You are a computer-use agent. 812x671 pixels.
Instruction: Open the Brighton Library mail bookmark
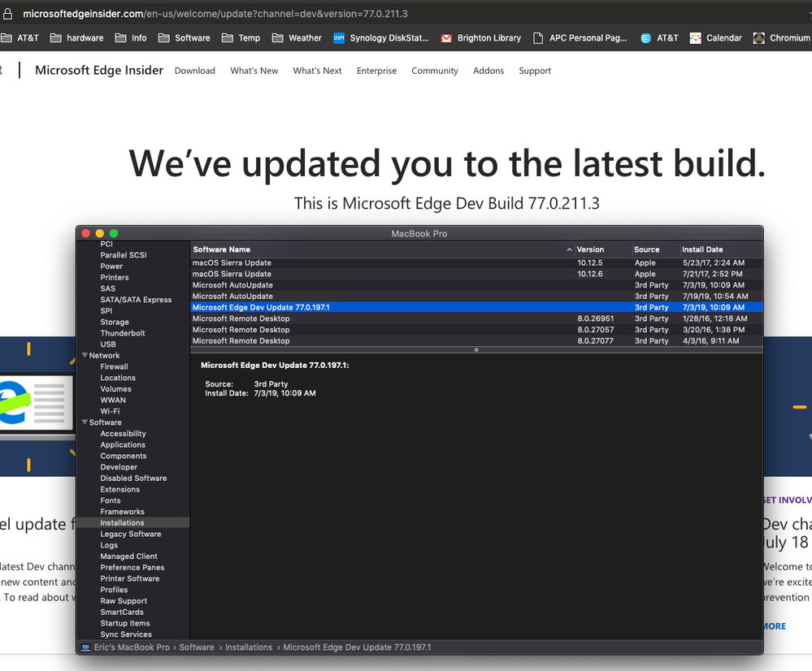[480, 38]
